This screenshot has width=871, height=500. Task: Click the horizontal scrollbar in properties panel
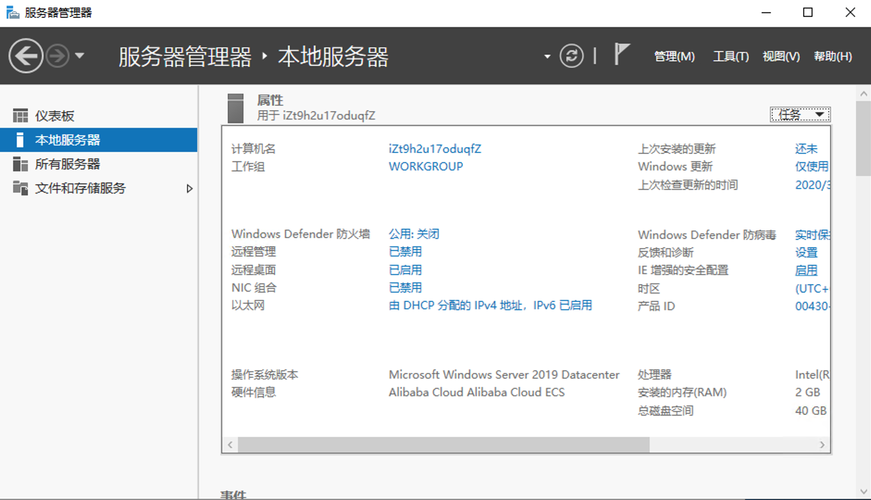coord(500,444)
